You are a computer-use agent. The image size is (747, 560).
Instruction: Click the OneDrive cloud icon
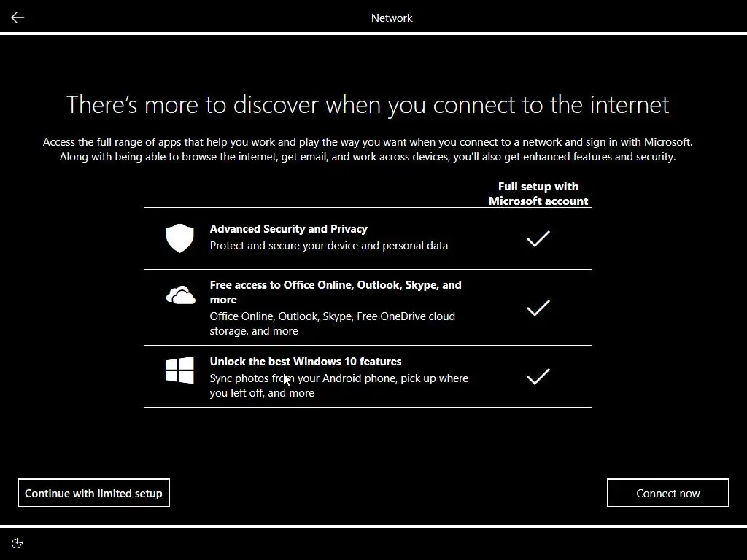point(181,295)
